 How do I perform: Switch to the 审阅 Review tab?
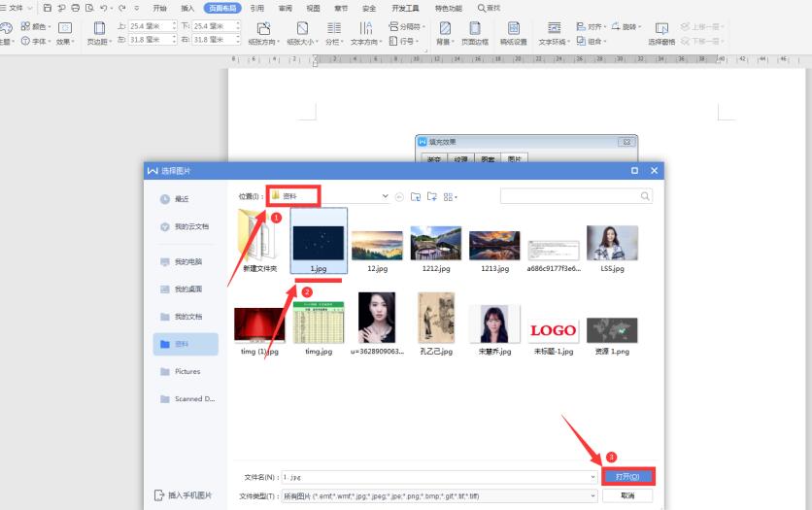click(285, 9)
